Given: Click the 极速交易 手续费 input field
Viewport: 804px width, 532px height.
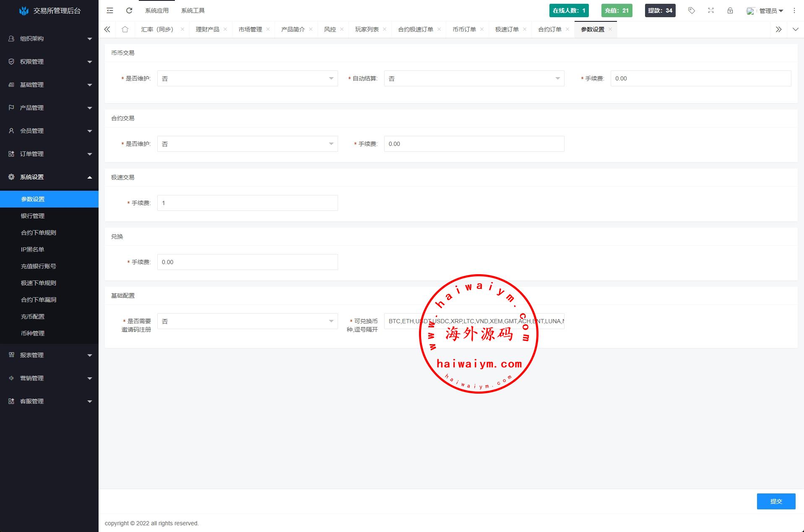Looking at the screenshot, I should click(247, 203).
